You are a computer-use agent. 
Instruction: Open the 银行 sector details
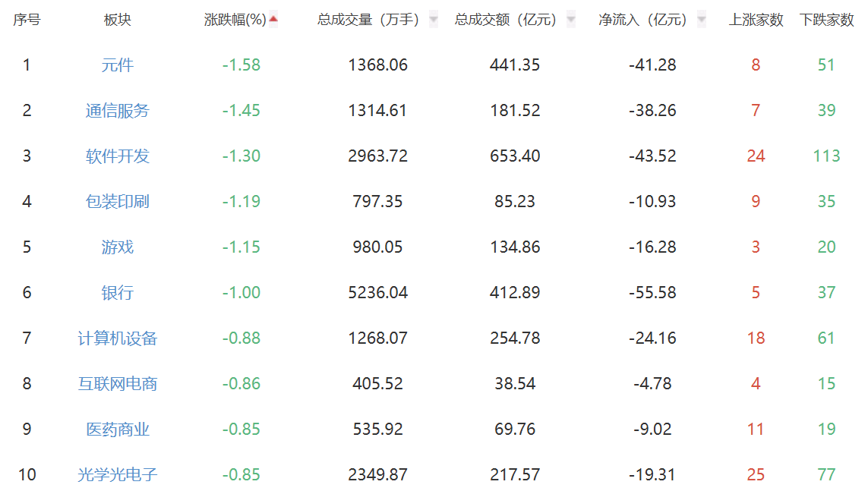point(118,292)
